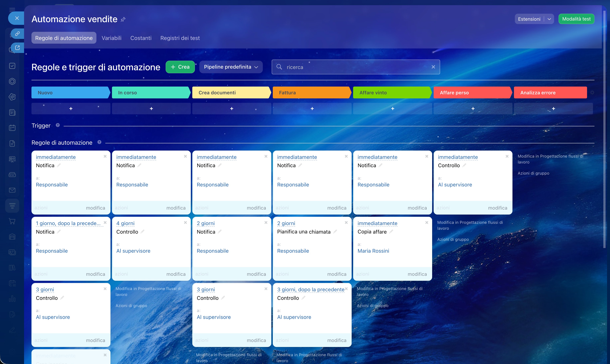Pin the Automazione vendite page
610x364 pixels.
123,19
